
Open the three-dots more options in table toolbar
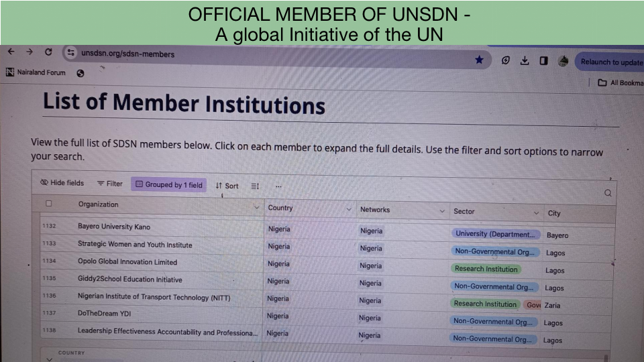tap(278, 186)
